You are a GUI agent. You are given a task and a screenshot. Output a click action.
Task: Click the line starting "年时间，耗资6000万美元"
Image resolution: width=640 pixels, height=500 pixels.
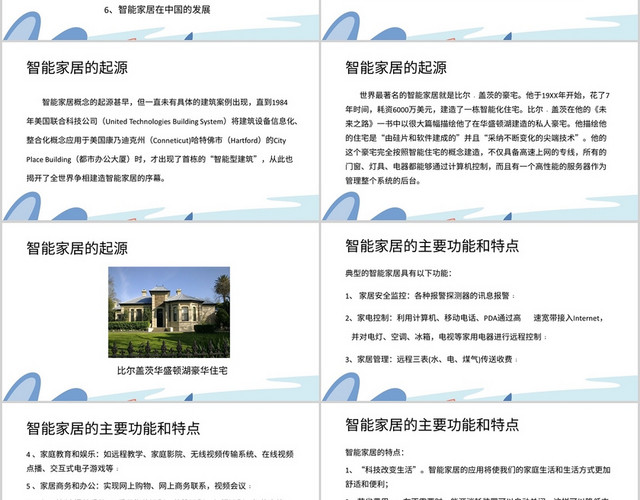(x=476, y=109)
